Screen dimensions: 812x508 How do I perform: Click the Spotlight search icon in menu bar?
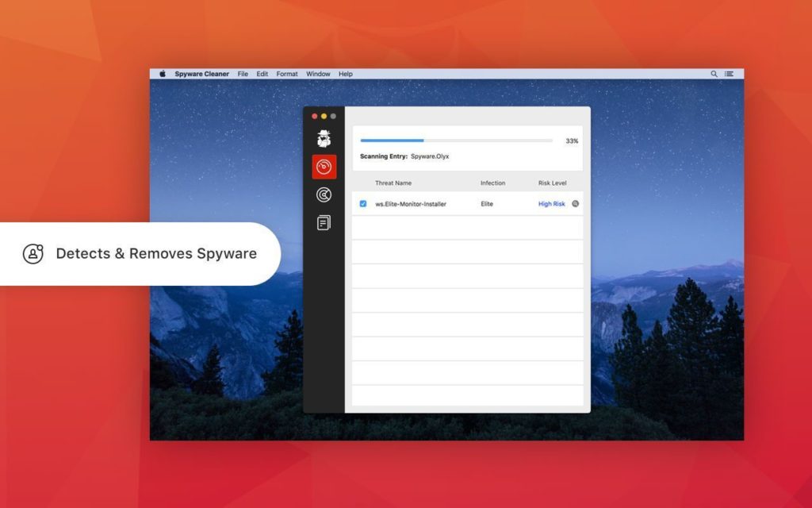[x=714, y=74]
